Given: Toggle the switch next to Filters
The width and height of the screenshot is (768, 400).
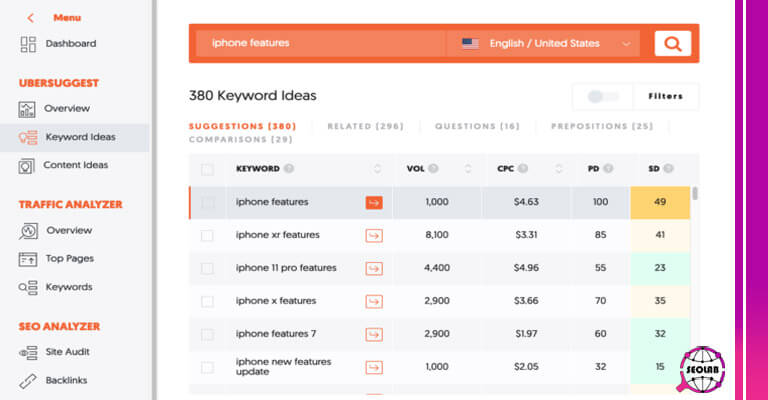Looking at the screenshot, I should (x=602, y=96).
